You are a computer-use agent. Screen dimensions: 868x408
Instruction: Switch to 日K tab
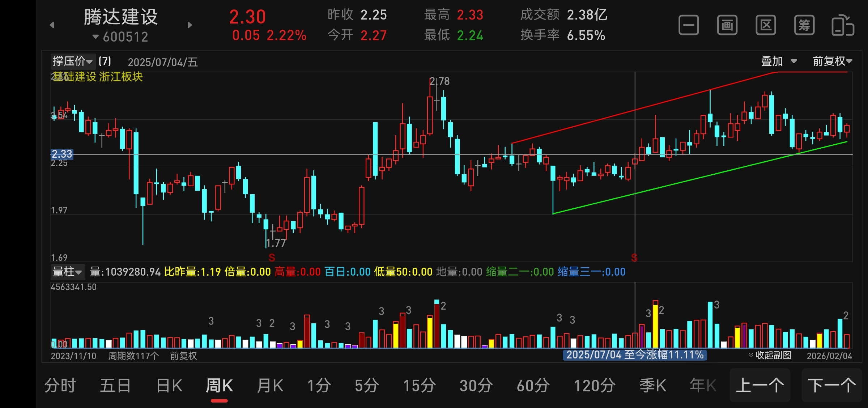169,386
